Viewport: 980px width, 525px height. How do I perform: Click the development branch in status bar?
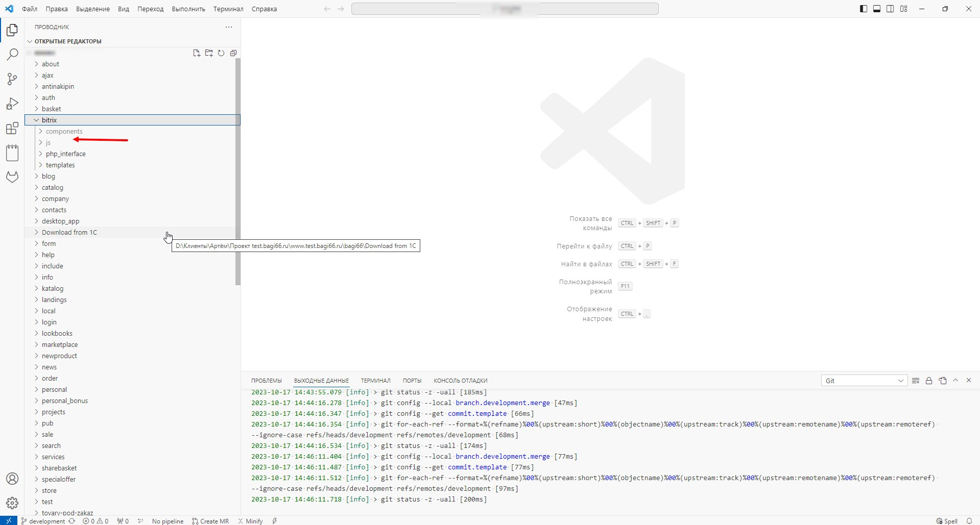pyautogui.click(x=43, y=521)
